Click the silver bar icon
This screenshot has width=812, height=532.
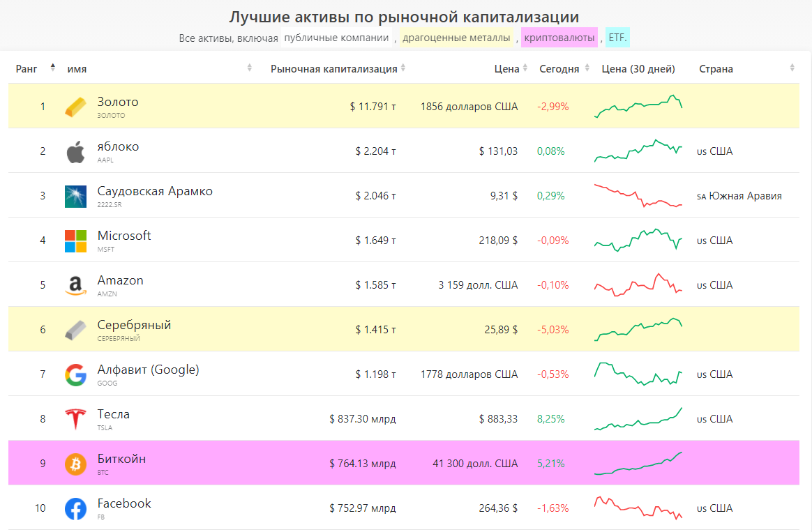[75, 330]
